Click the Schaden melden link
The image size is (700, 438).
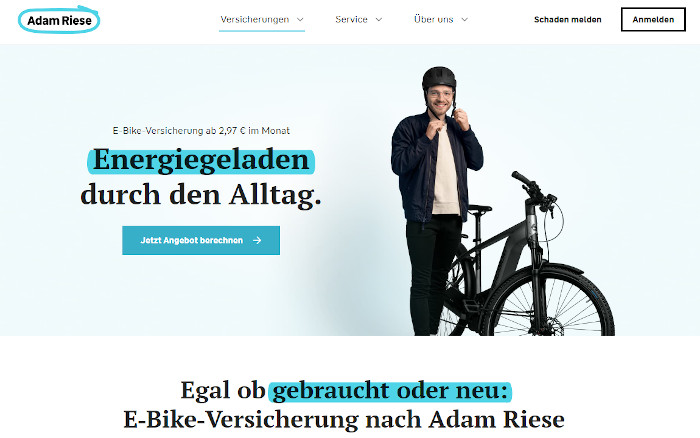pos(567,20)
